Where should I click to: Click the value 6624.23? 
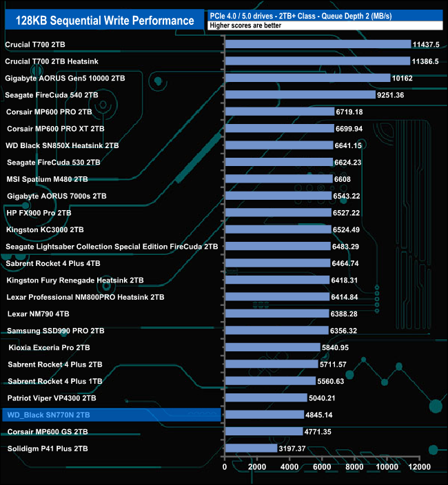[348, 163]
